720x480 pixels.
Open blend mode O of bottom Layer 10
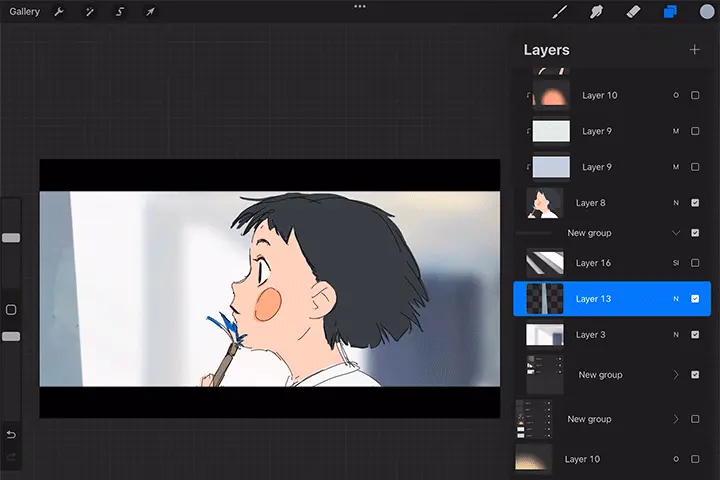pyautogui.click(x=676, y=459)
